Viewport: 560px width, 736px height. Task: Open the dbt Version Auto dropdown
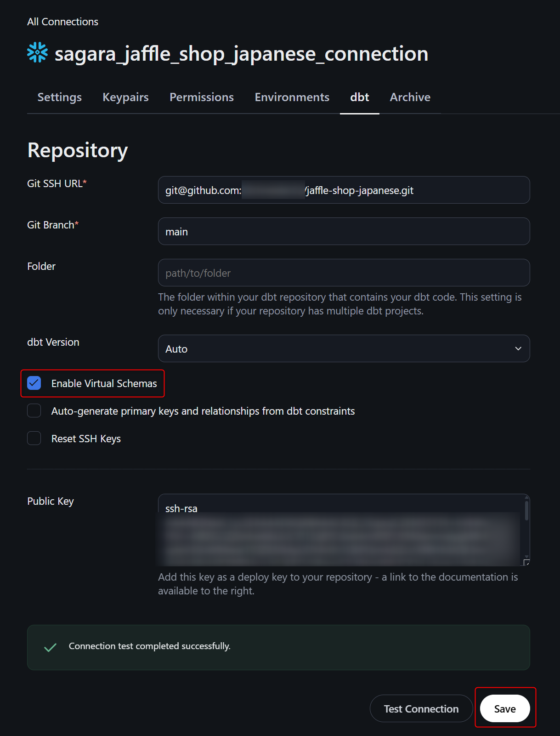pyautogui.click(x=343, y=348)
